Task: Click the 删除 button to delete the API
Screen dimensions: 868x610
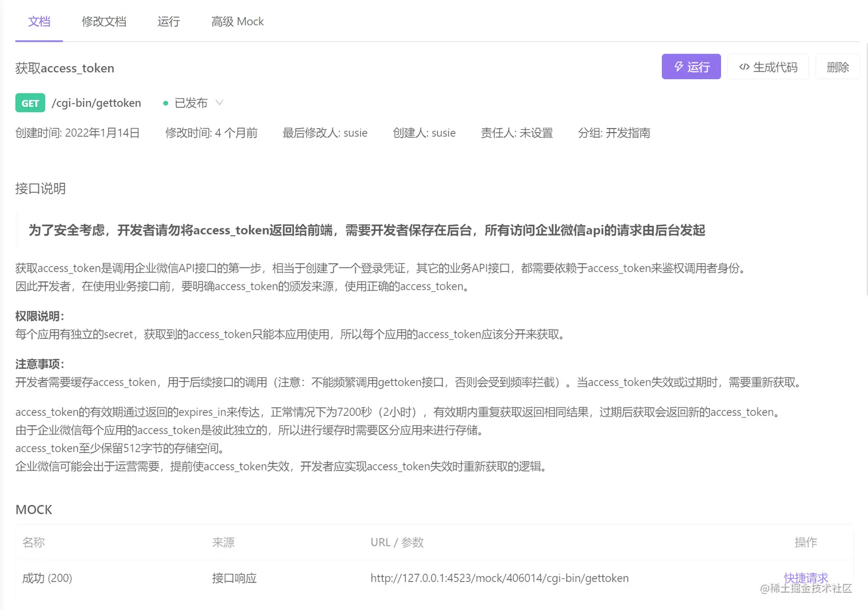Action: click(x=838, y=67)
